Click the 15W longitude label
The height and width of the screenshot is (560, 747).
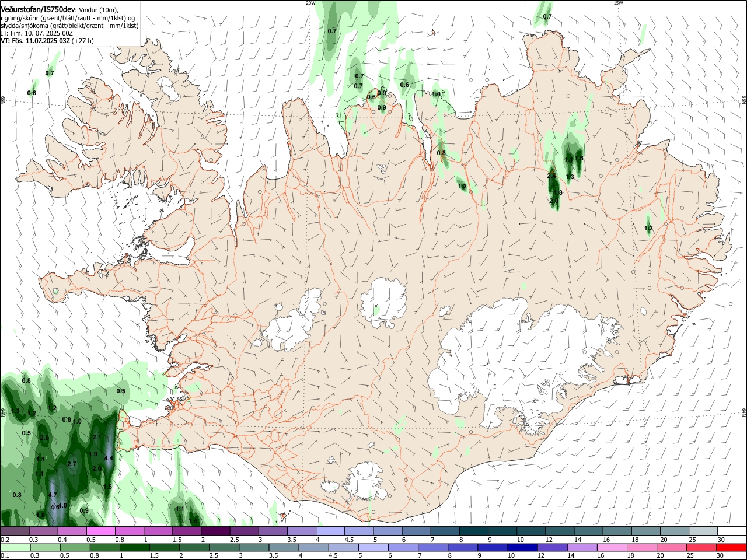tap(618, 3)
